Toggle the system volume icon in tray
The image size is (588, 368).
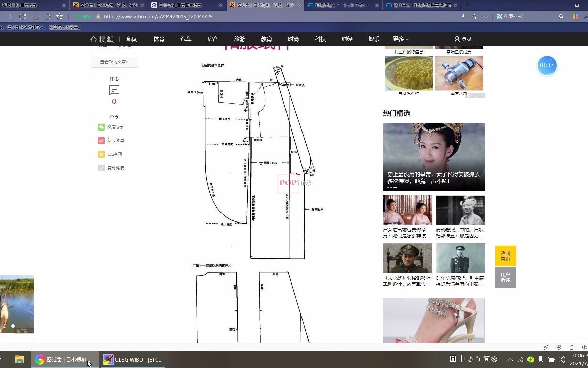point(561,359)
